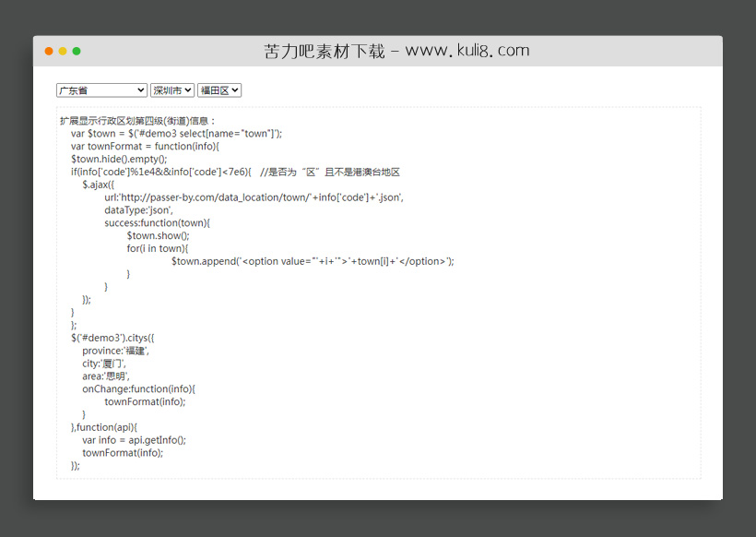Click the line declaring var $town
756x537 pixels.
[x=176, y=134]
